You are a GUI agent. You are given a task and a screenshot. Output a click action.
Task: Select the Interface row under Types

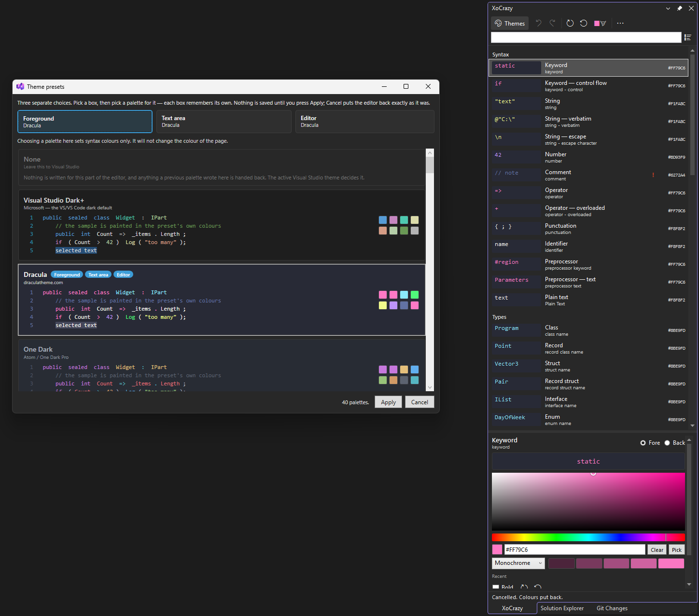[x=588, y=402]
